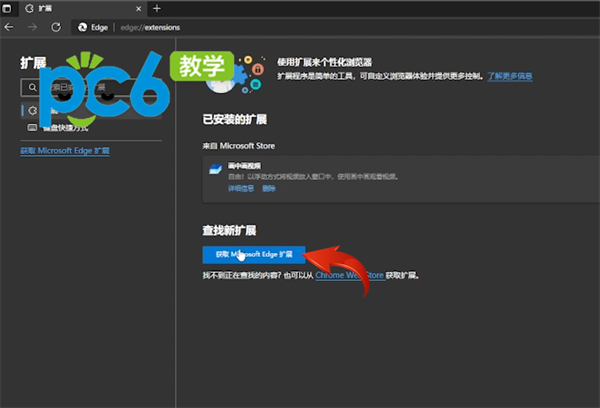
Task: Click the search magnifier icon in sidebar
Action: [33, 88]
